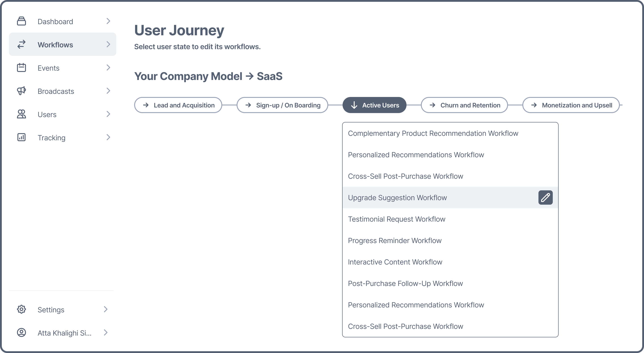Choose Complementary Product Recommendation Workflow
Screen dimensions: 644x353
coord(433,133)
